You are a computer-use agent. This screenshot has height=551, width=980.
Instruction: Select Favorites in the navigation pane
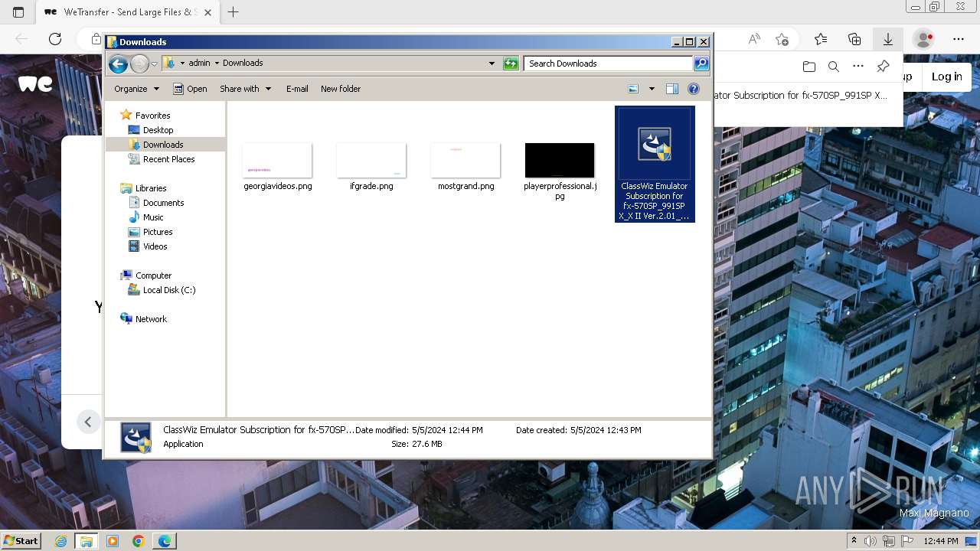click(152, 116)
